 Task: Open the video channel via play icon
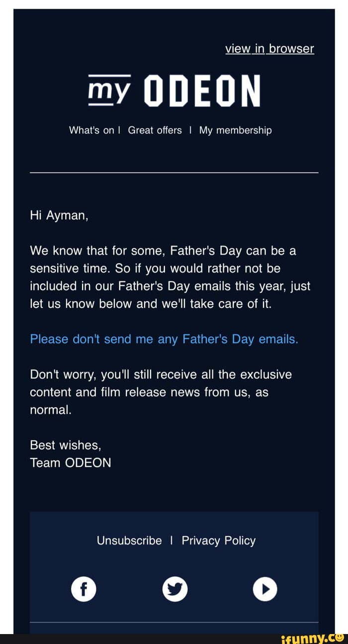[x=265, y=589]
